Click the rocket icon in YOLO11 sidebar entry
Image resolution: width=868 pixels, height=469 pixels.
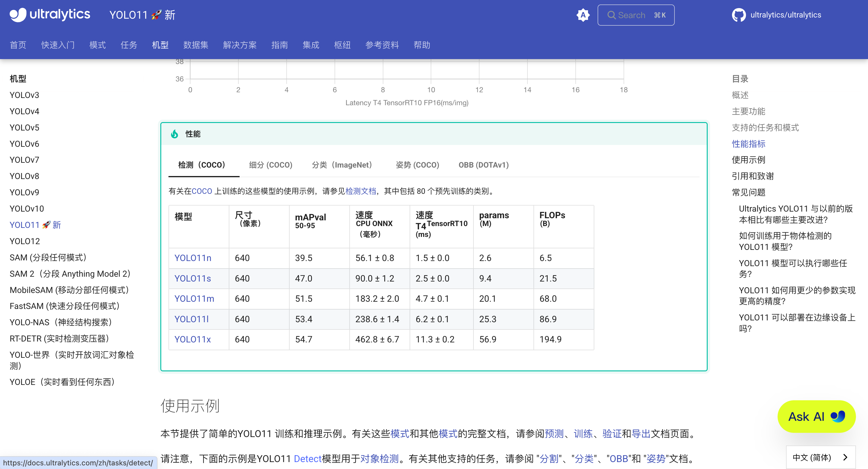click(46, 225)
